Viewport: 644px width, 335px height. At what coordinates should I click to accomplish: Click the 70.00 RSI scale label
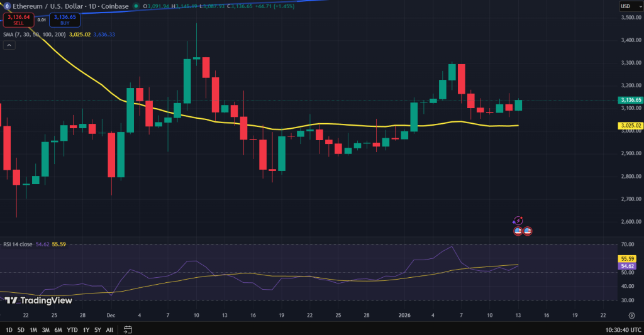click(x=628, y=244)
